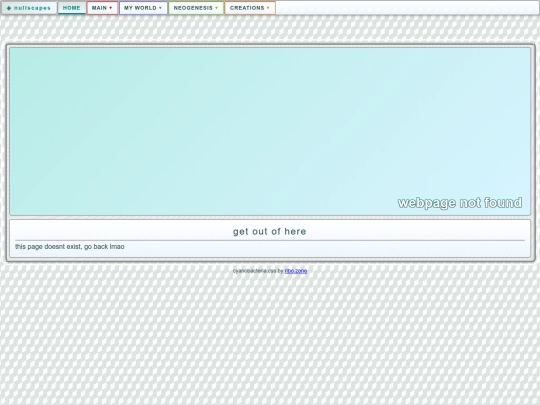
Task: Follow the ribo.zone footer link
Action: click(296, 271)
